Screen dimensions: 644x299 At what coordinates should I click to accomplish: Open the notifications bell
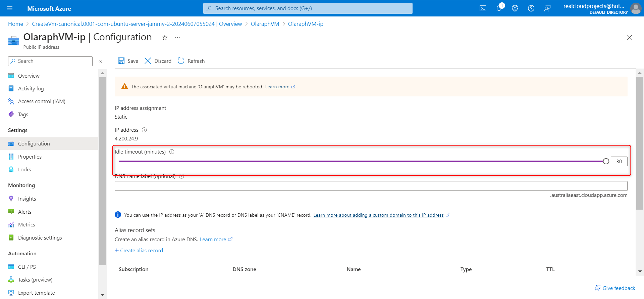(499, 8)
